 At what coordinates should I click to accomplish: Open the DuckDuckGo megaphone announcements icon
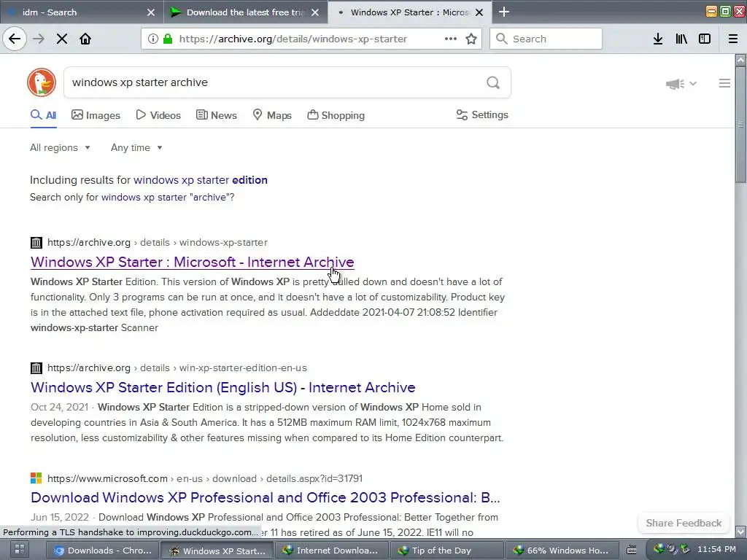pos(675,84)
